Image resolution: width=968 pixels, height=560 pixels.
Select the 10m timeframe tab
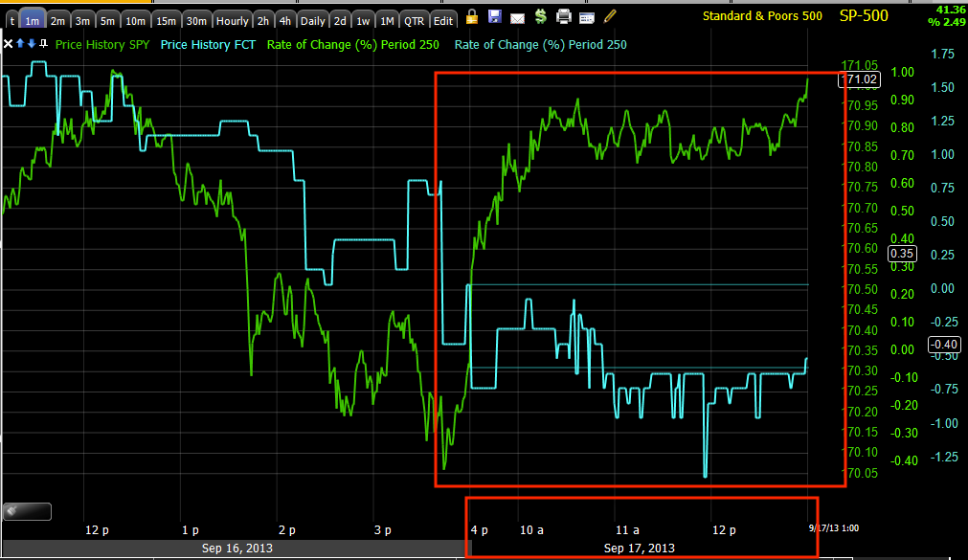pos(135,20)
